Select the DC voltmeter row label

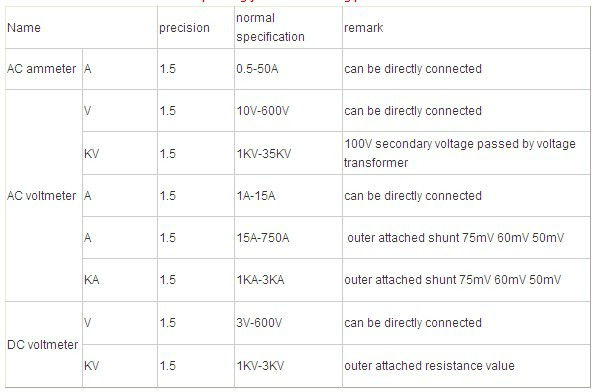(x=43, y=345)
